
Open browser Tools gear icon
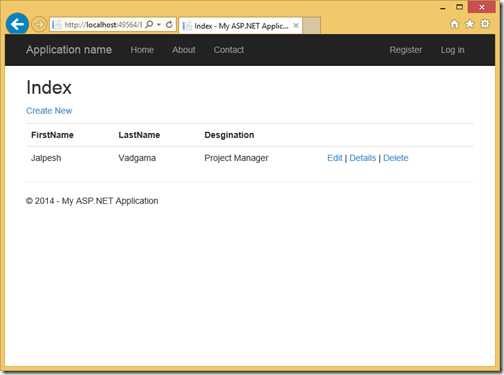pos(485,24)
